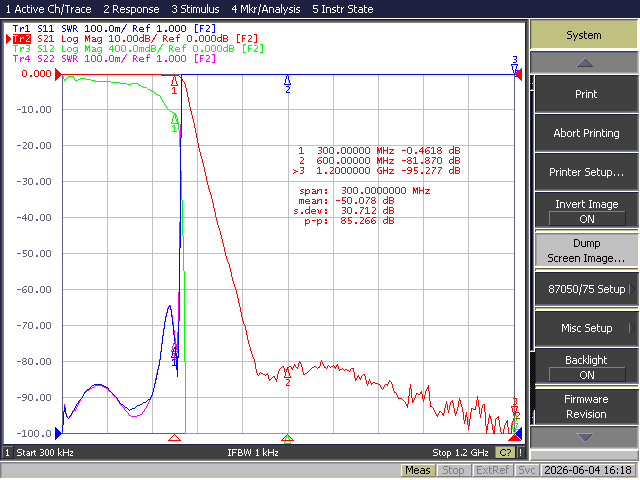Click blue marker 2 on reference line

click(288, 84)
